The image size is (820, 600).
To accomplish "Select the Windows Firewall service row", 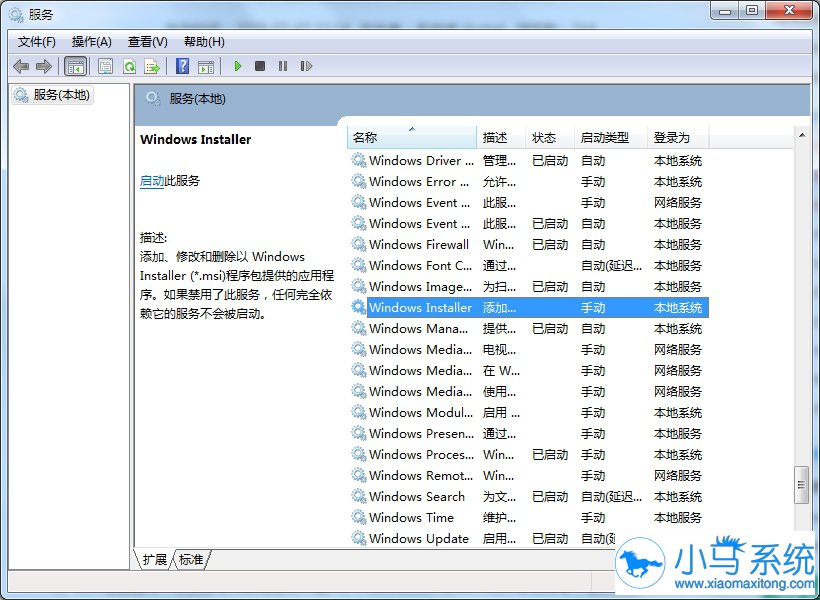I will [x=529, y=245].
